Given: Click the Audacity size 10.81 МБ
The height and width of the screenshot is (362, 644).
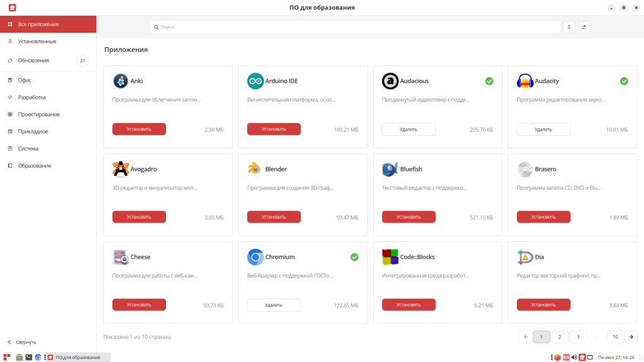Looking at the screenshot, I should [x=617, y=129].
